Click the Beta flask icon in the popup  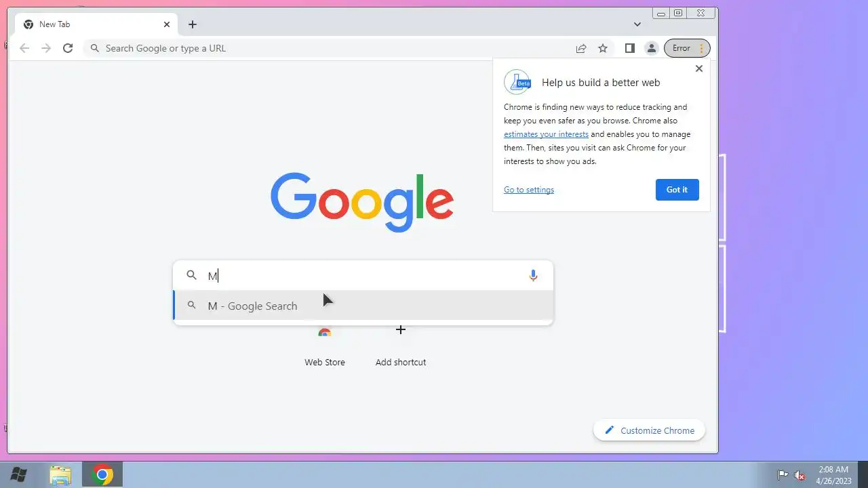point(517,82)
